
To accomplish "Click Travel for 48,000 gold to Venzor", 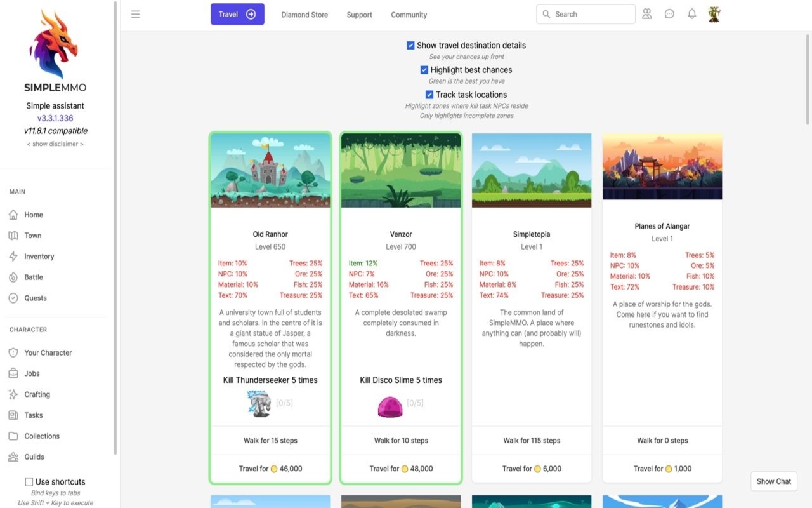I will click(x=401, y=469).
